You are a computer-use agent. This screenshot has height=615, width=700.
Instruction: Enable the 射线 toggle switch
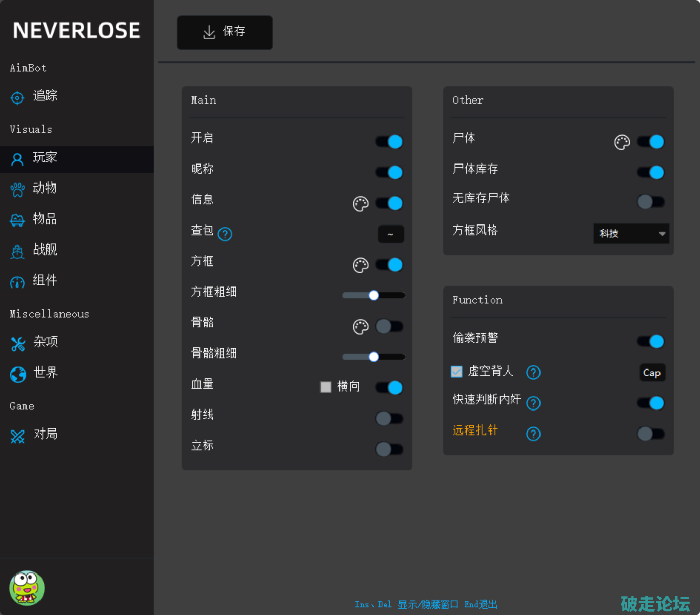pos(389,419)
